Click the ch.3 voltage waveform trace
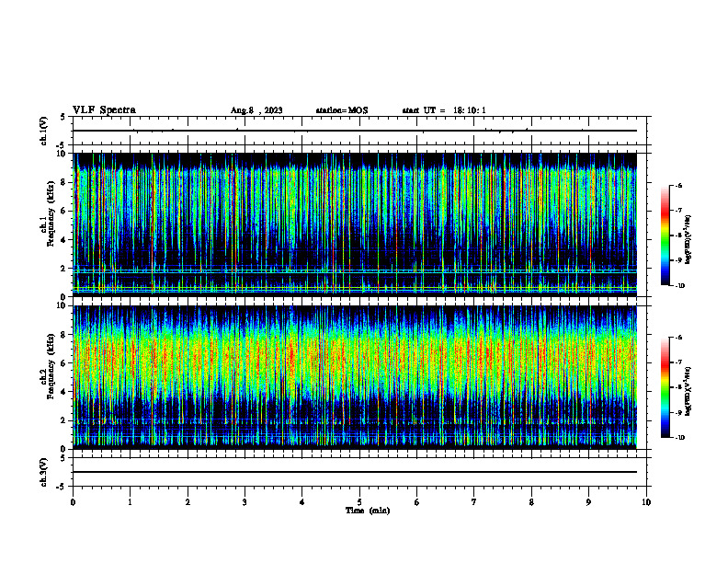This screenshot has height=563, width=728. (355, 472)
